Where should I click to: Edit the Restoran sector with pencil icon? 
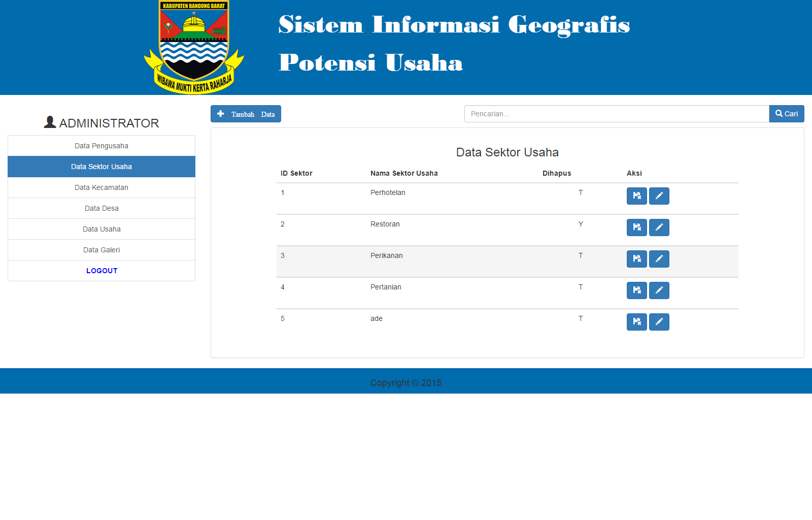659,227
